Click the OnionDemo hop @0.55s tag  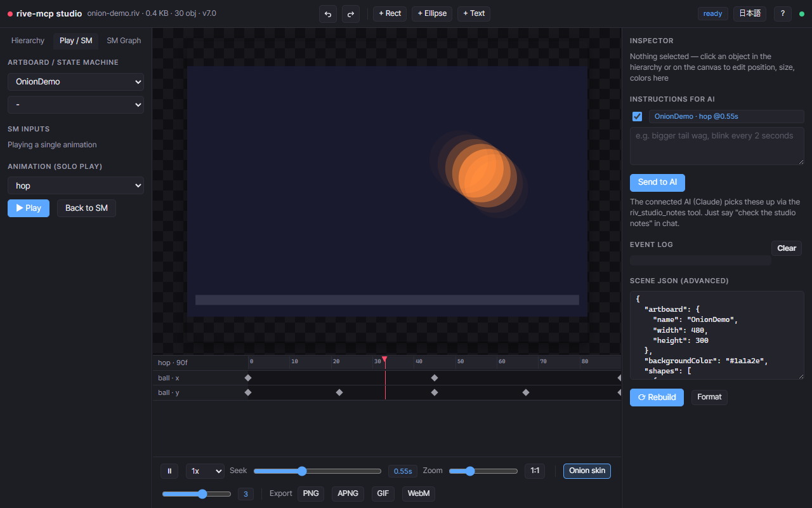point(726,116)
